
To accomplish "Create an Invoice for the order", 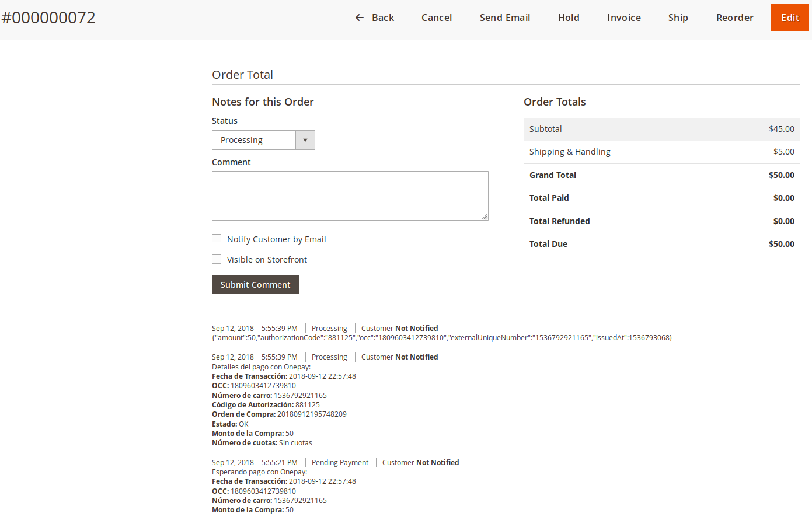I will (x=623, y=18).
